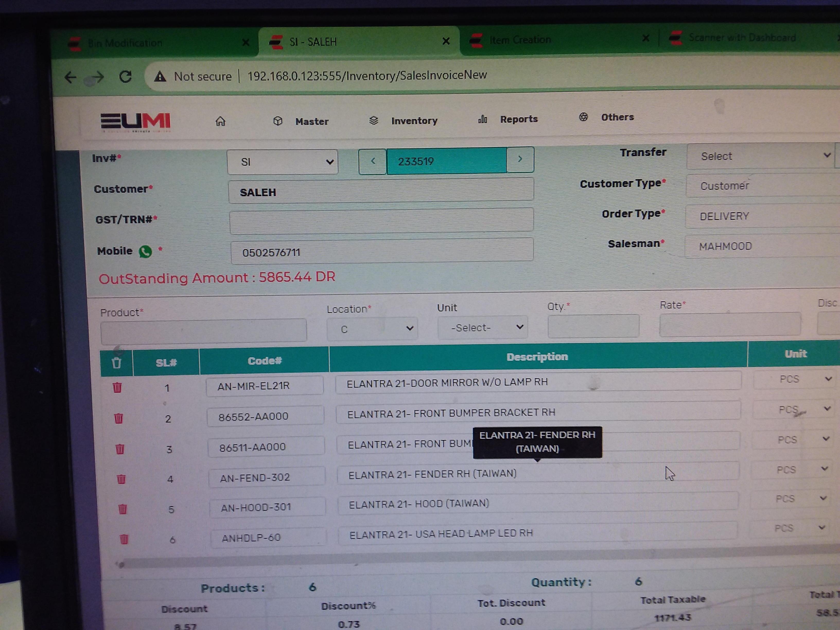Click the Mobile number field

pyautogui.click(x=382, y=251)
